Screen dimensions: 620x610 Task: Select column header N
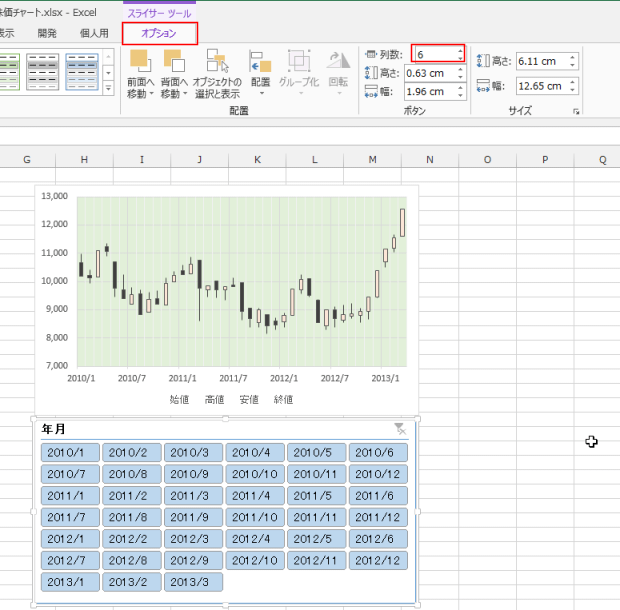click(429, 159)
